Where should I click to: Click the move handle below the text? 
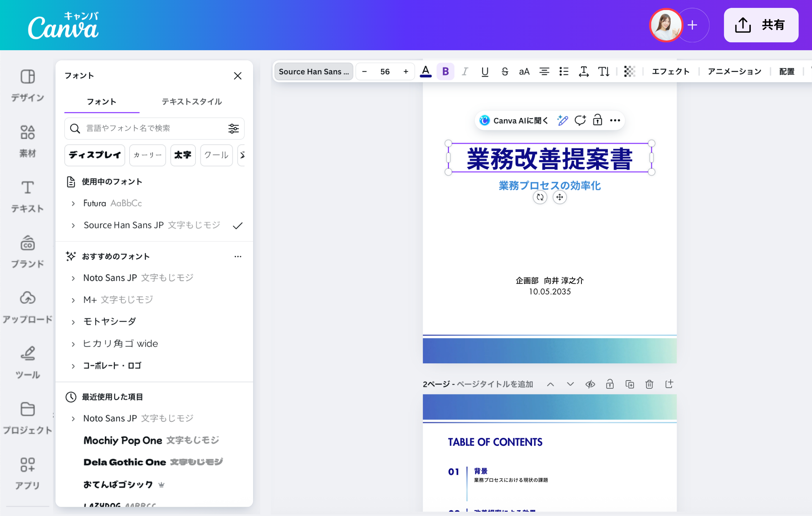click(x=560, y=197)
